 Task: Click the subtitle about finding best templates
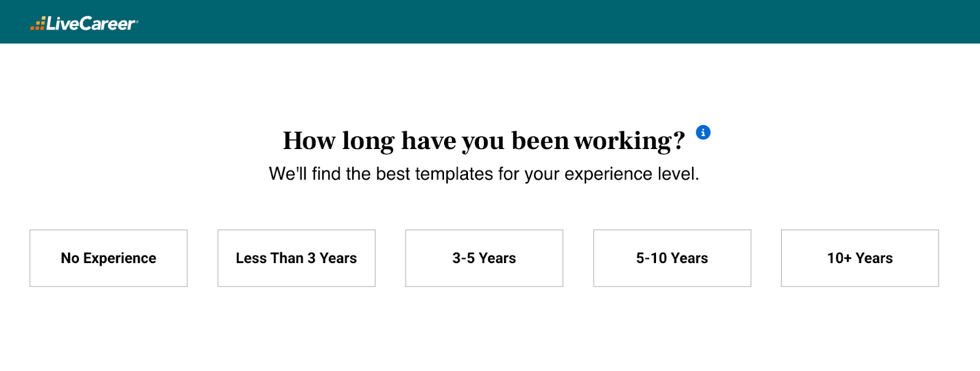pos(484,174)
